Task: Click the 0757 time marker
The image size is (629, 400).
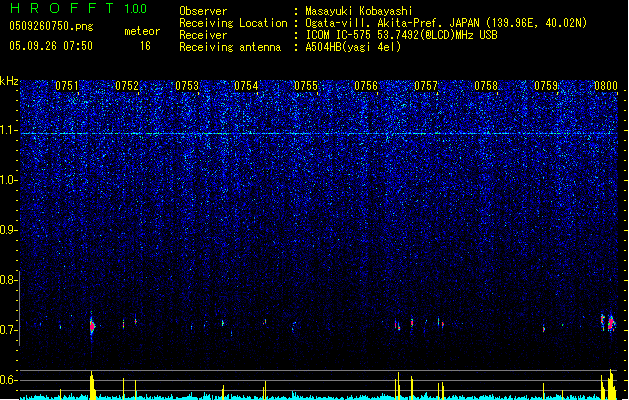Action: click(426, 86)
